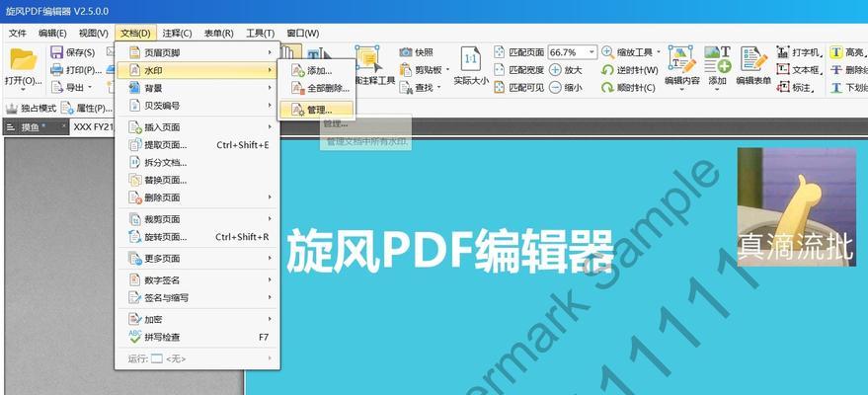Expand the dropdown arrow under Open (打开)

tap(24, 89)
